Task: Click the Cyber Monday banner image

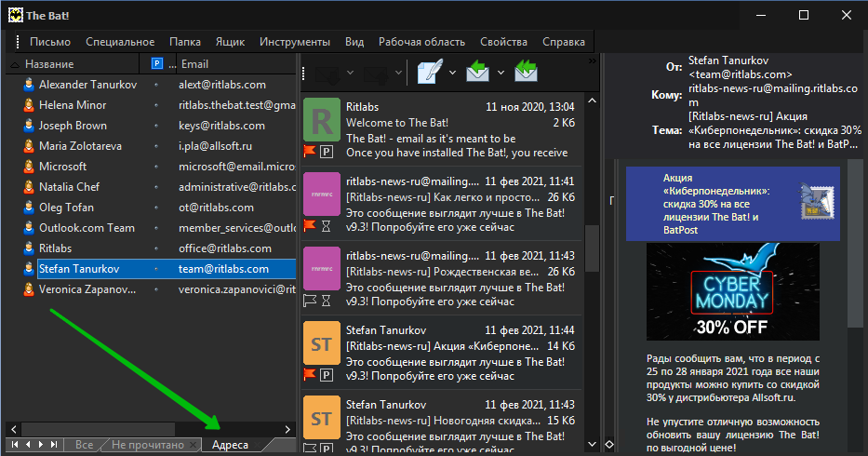Action: pyautogui.click(x=732, y=292)
